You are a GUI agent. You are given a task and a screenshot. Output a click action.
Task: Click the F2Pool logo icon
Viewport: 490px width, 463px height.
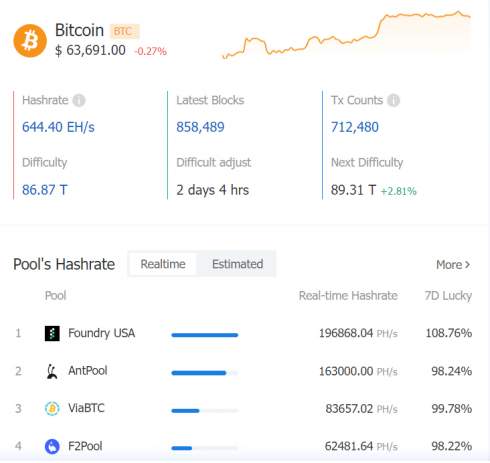(x=52, y=446)
